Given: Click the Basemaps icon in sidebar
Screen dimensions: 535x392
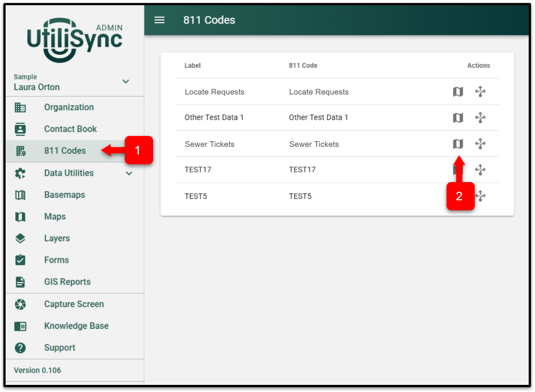Looking at the screenshot, I should coord(20,195).
